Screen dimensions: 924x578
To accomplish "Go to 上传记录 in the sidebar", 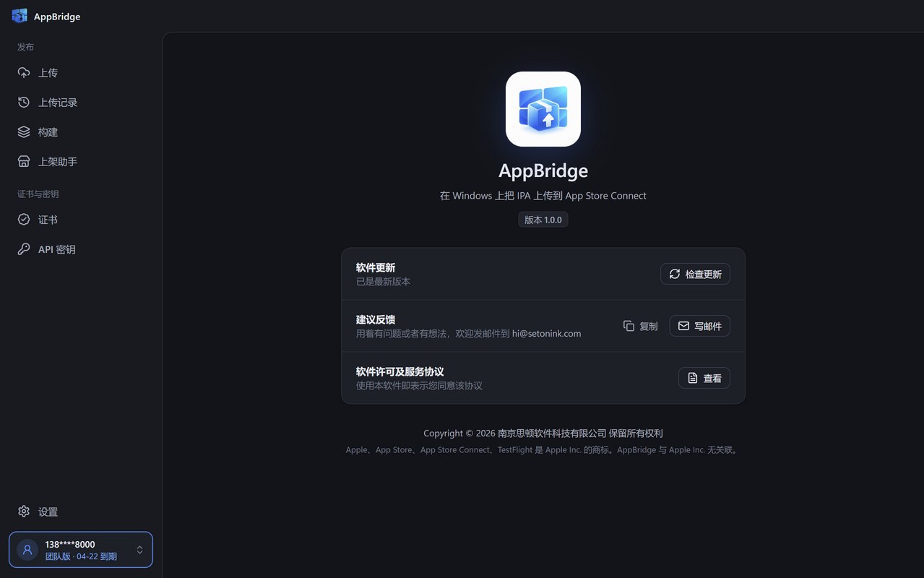I will [81, 103].
